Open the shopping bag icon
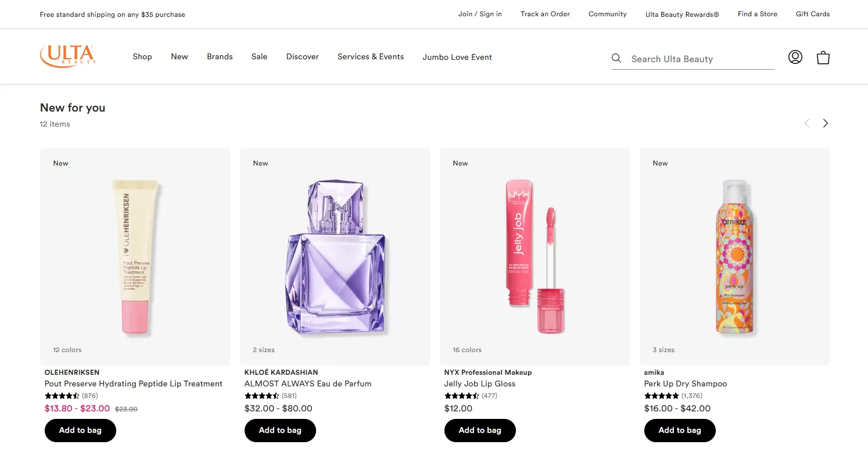 point(823,58)
